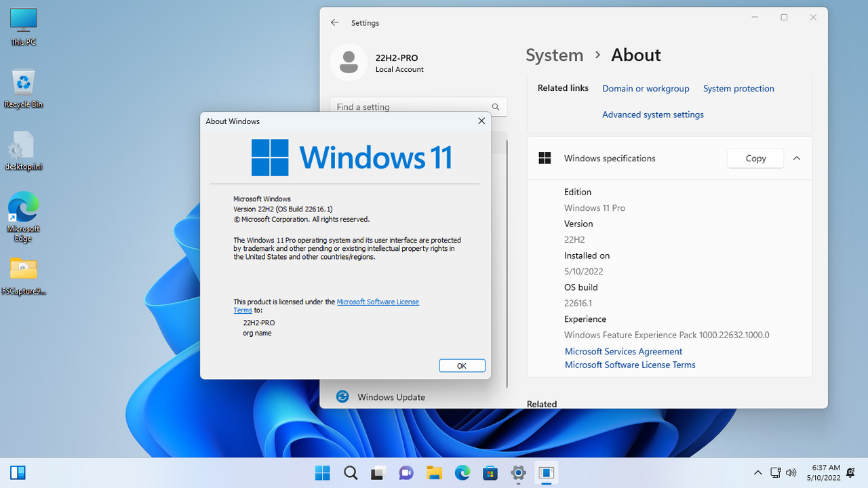Maximize the Settings window
This screenshot has height=488, width=868.
(x=784, y=18)
